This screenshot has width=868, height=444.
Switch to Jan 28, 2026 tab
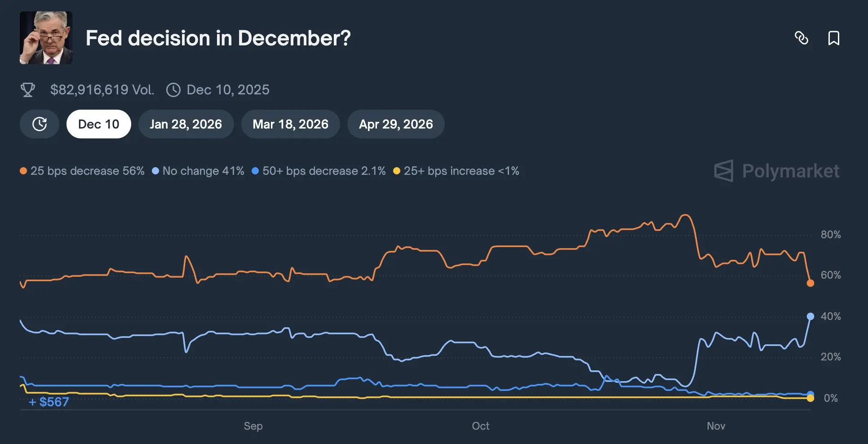186,124
